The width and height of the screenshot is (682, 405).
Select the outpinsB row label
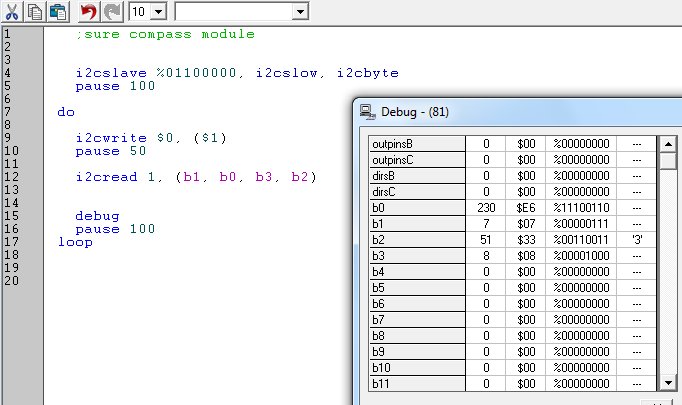416,144
